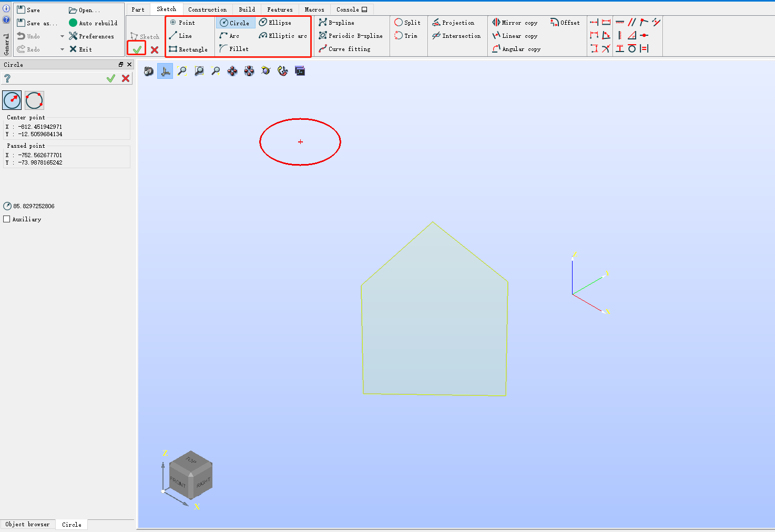Apply the equal constraint icon
The image size is (775, 532).
pos(644,48)
